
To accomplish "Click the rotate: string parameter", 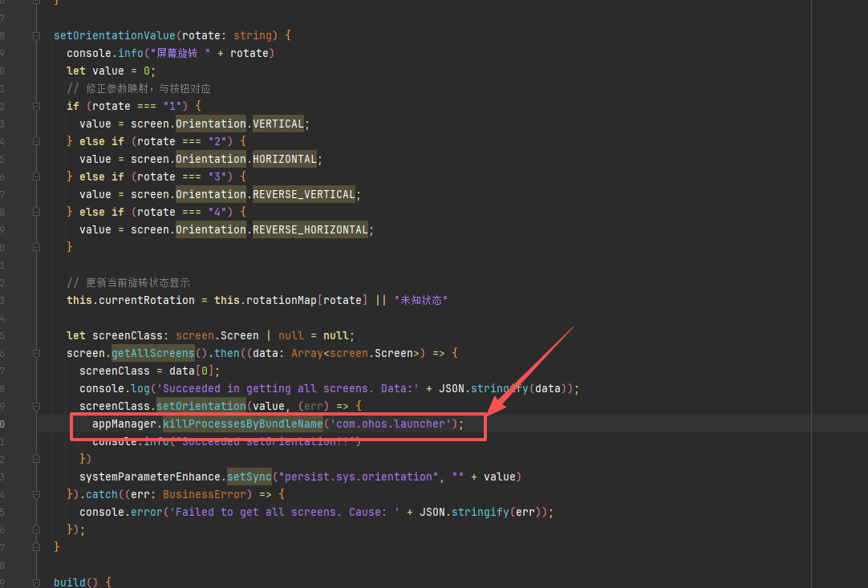I will click(x=227, y=35).
